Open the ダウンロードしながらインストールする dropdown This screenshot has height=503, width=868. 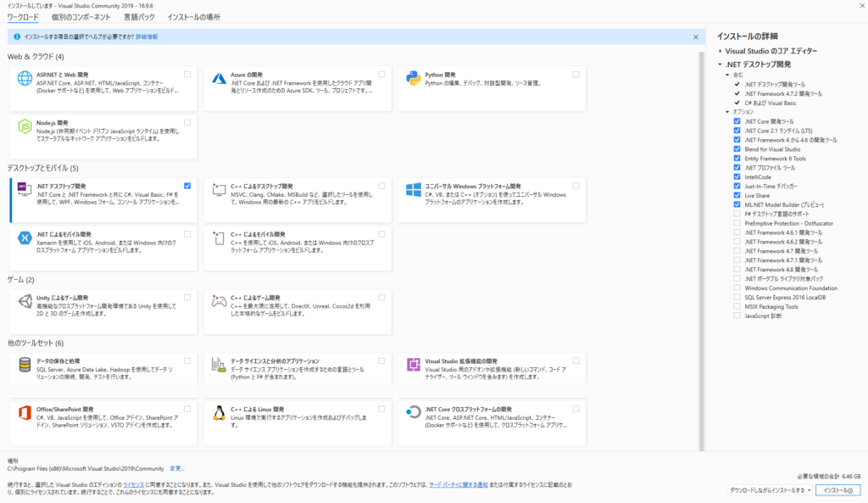coord(770,490)
